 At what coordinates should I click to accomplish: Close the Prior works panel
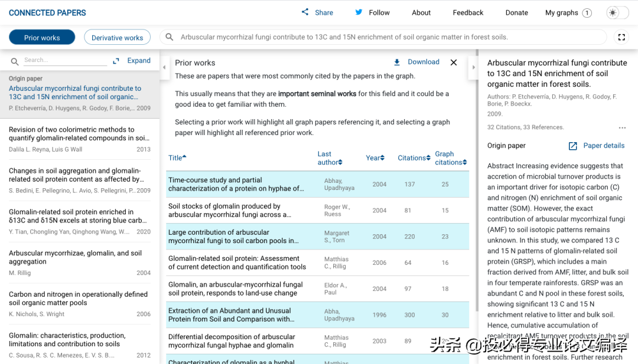point(454,62)
